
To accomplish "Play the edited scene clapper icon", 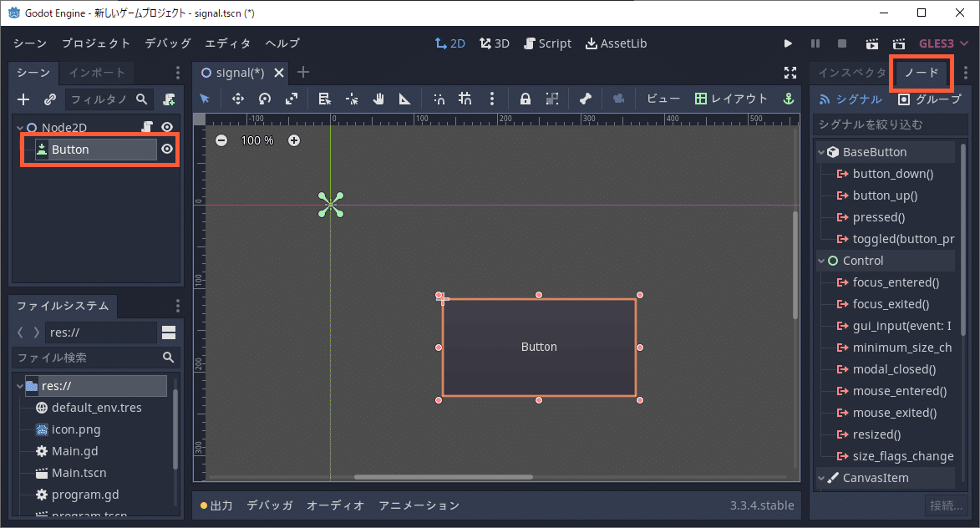I will coord(872,43).
